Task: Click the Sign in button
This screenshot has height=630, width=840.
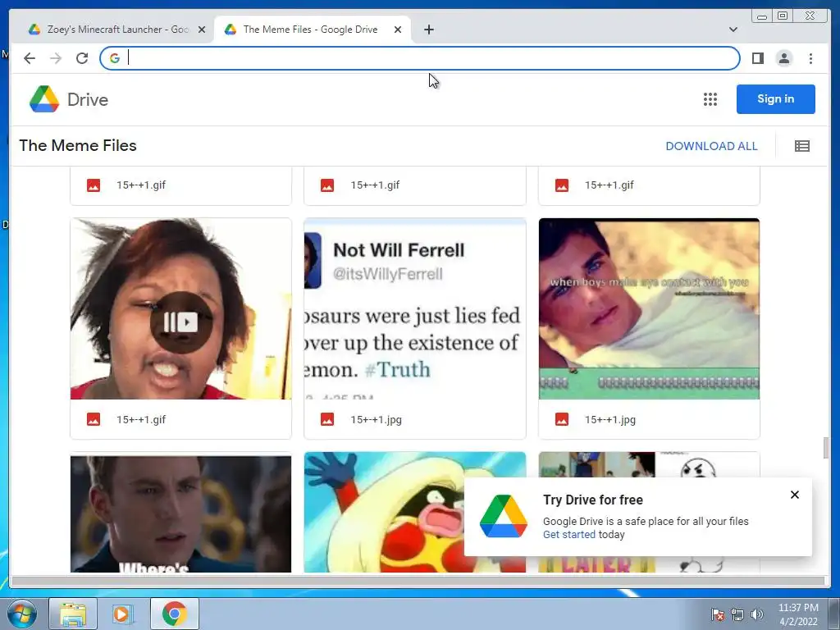Action: 775,99
